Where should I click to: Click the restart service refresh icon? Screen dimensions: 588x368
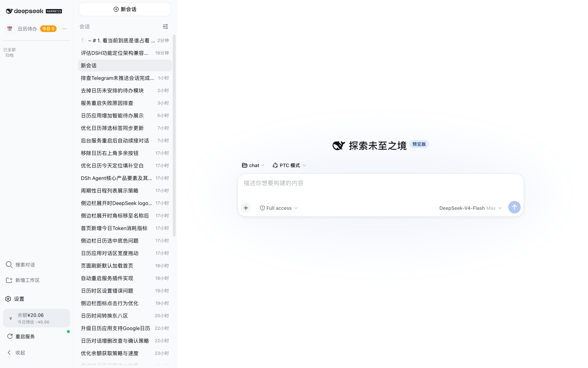pyautogui.click(x=10, y=336)
